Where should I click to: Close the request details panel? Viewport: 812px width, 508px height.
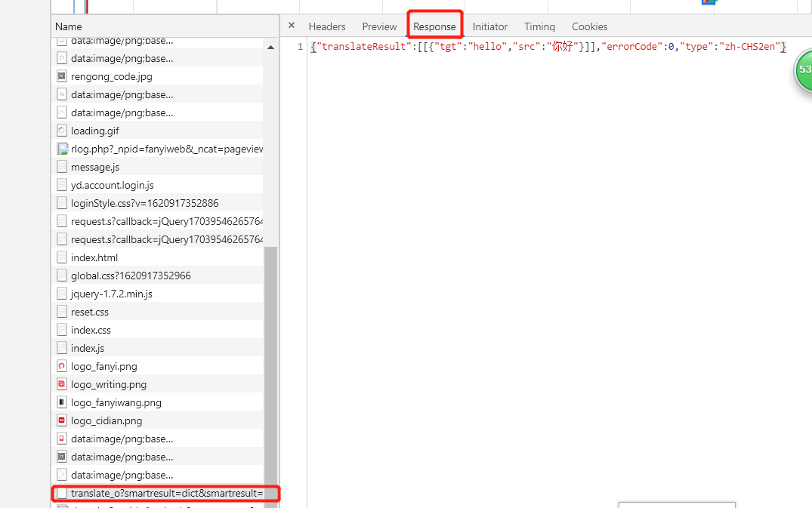tap(292, 26)
